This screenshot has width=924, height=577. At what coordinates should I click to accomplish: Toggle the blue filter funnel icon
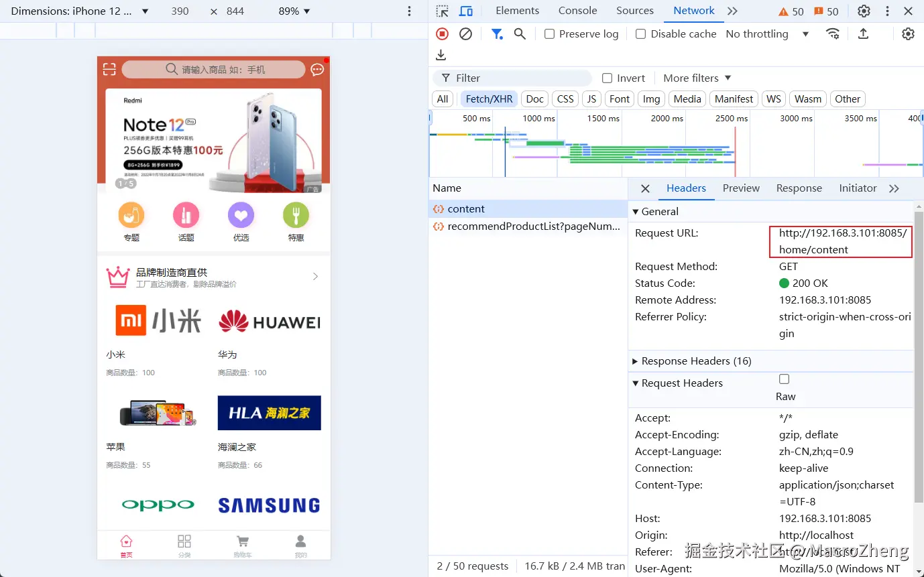(x=497, y=34)
